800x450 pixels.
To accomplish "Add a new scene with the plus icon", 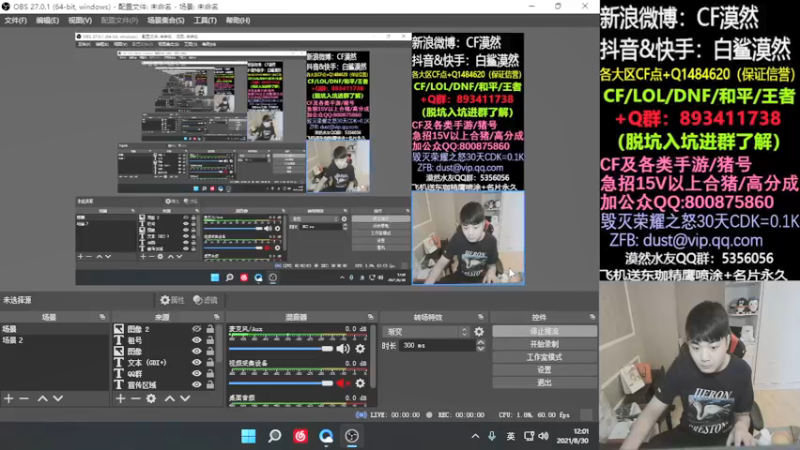I will click(9, 398).
